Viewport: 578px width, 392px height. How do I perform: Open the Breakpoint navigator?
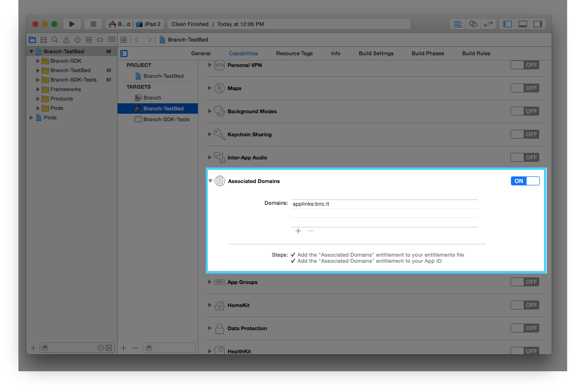[x=100, y=40]
